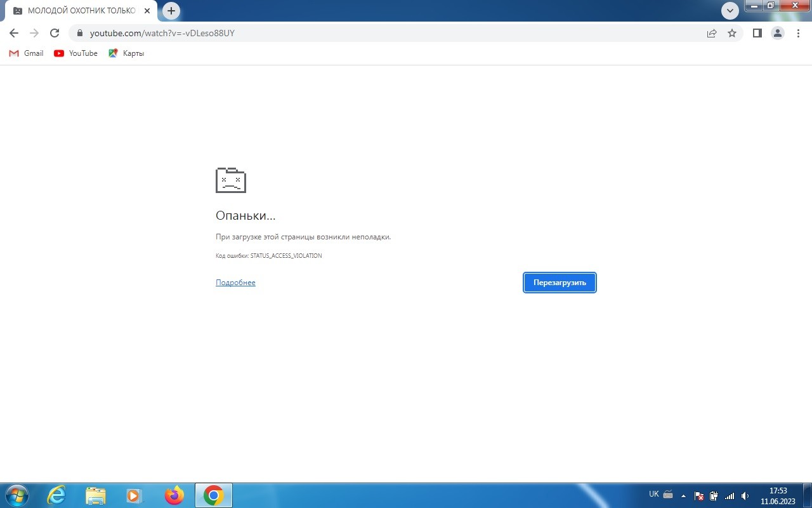Click the forward navigation arrow

(34, 33)
